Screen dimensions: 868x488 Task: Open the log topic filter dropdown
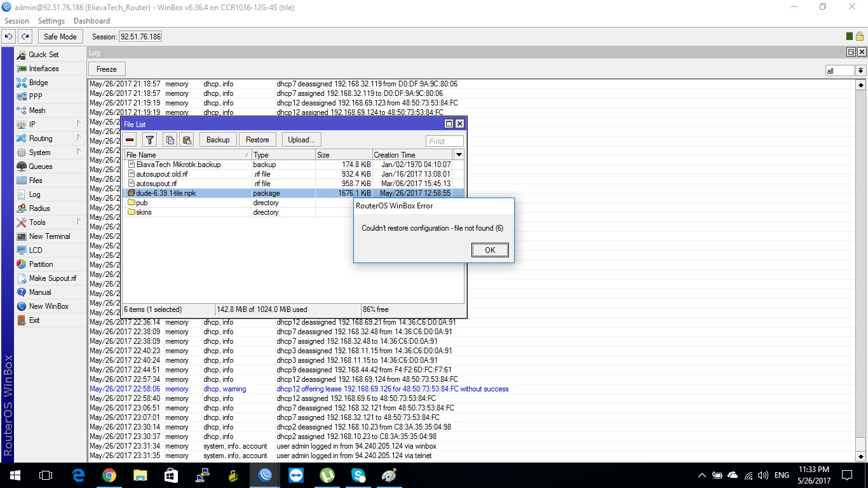861,71
